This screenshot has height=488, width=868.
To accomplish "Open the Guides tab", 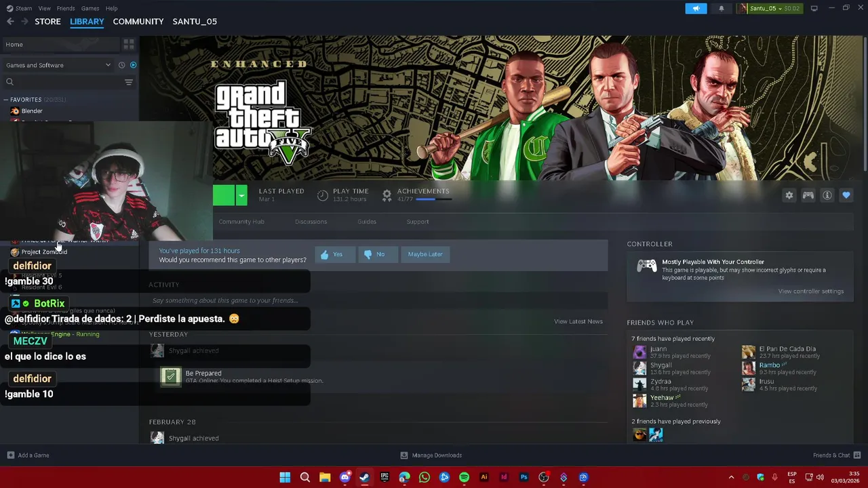I will pyautogui.click(x=367, y=222).
